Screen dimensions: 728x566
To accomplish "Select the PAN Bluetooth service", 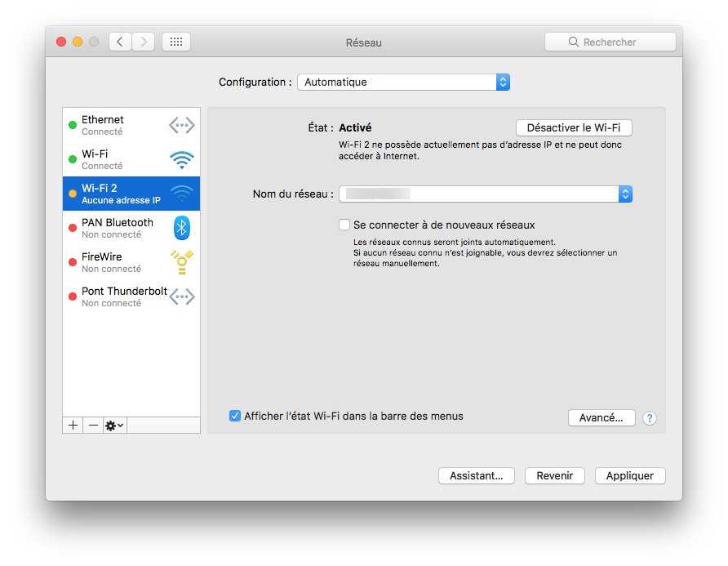I will 131,228.
